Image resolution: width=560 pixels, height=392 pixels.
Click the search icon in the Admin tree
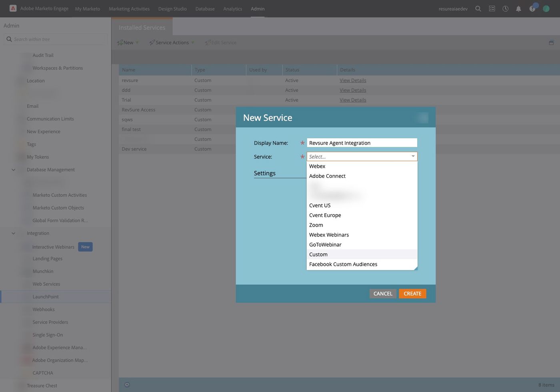click(x=9, y=39)
